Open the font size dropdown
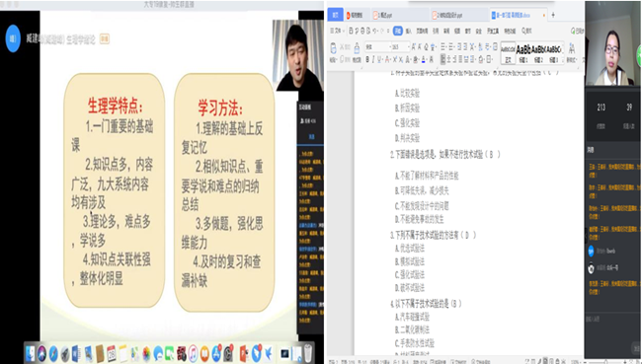This screenshot has height=364, width=642. pos(400,46)
